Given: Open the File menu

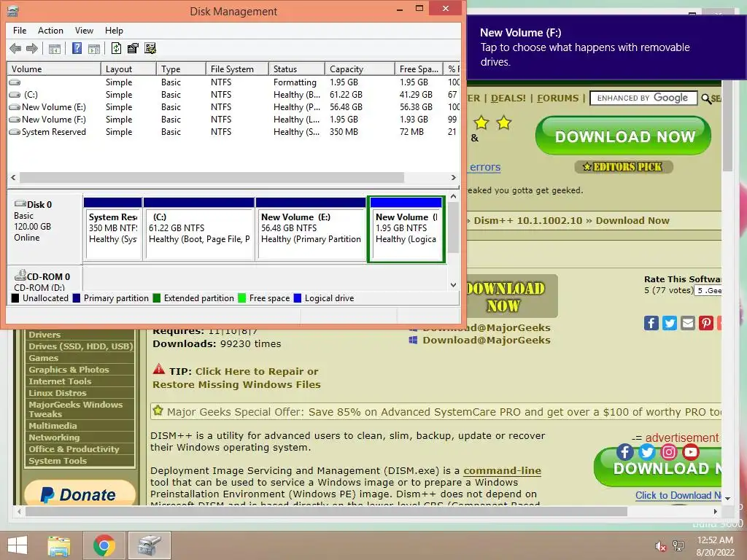Looking at the screenshot, I should [20, 31].
